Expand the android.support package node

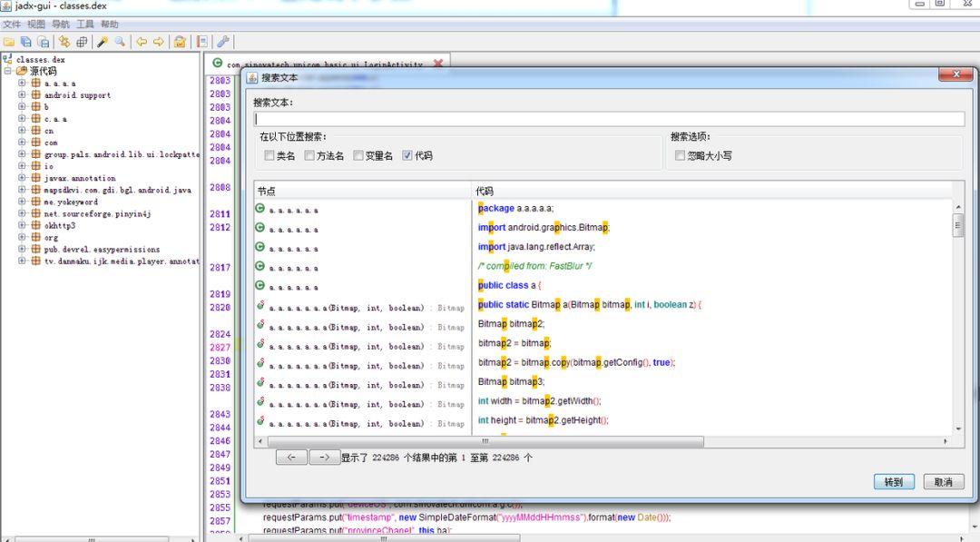click(x=22, y=94)
